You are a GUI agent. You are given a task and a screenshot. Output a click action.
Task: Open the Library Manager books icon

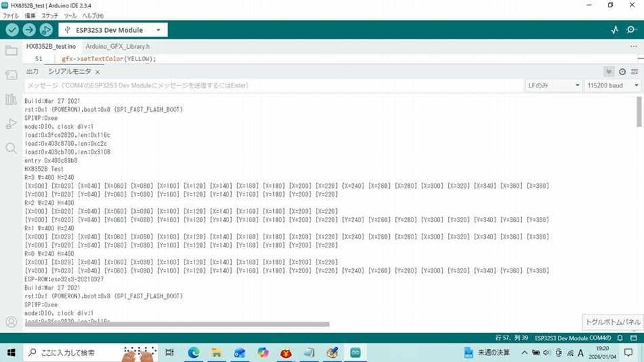tap(11, 100)
